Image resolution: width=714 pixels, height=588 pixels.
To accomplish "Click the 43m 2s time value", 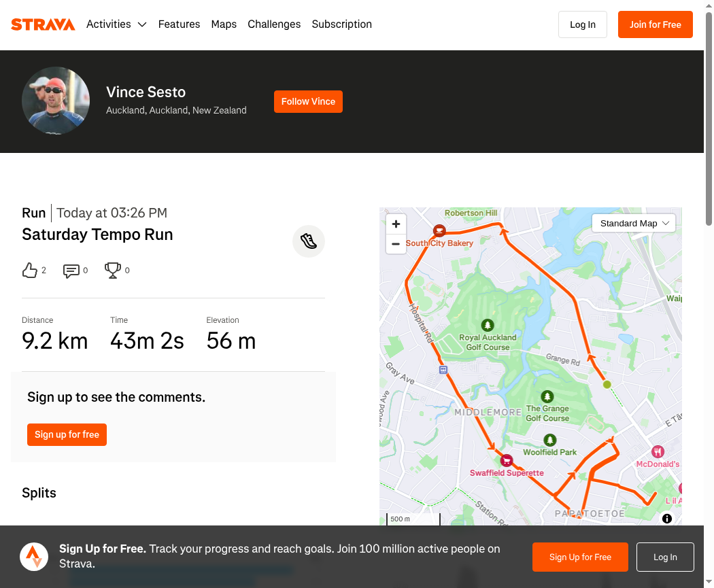I will point(147,341).
